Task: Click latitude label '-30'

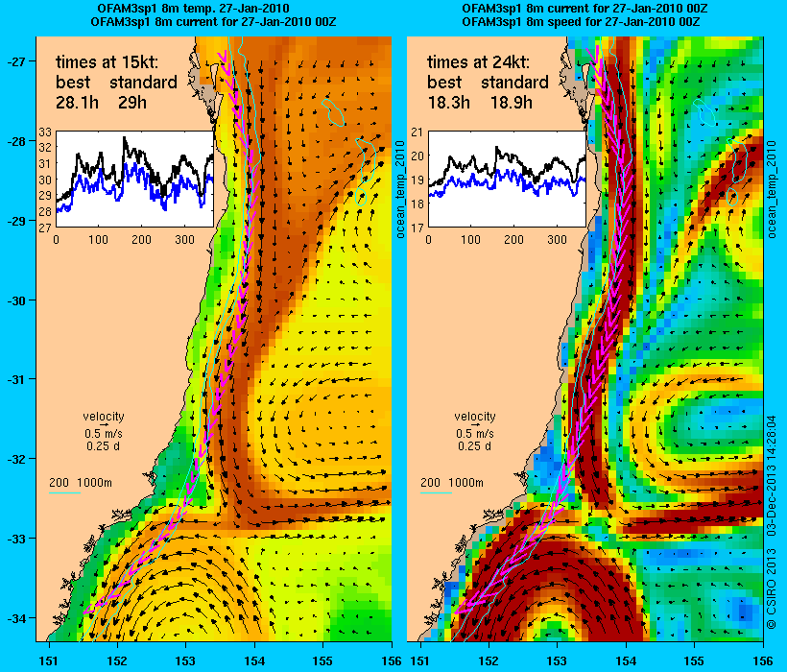Action: pyautogui.click(x=15, y=300)
